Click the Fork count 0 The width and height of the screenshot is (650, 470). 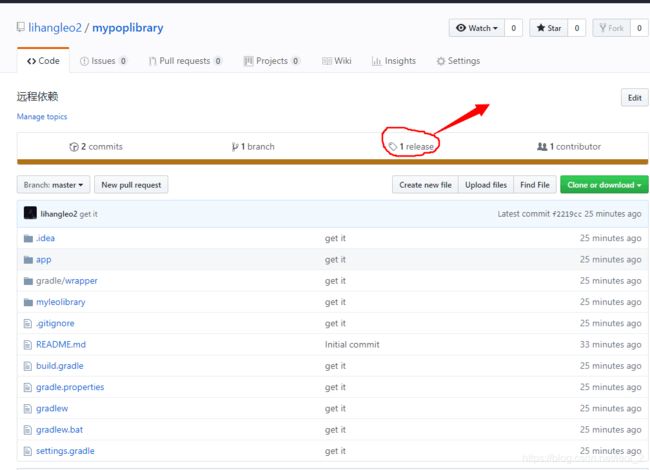pyautogui.click(x=639, y=28)
